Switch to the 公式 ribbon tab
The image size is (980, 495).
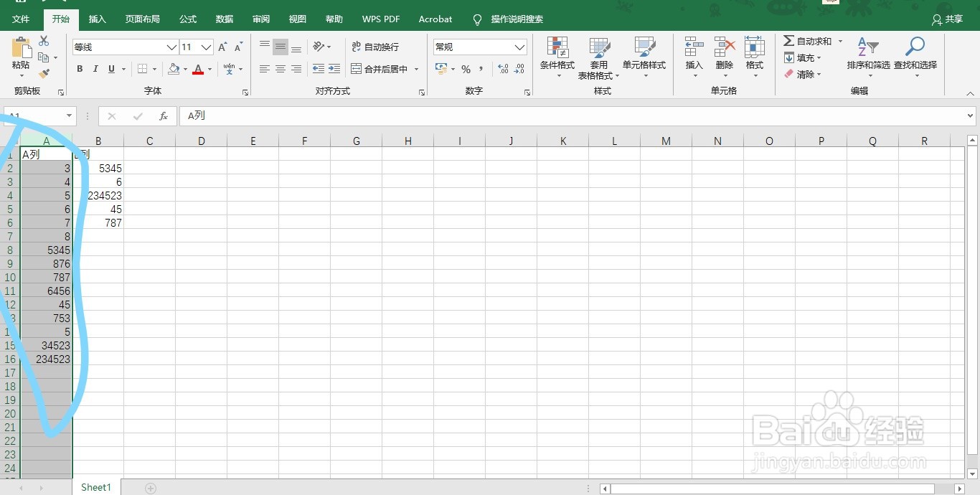point(187,19)
